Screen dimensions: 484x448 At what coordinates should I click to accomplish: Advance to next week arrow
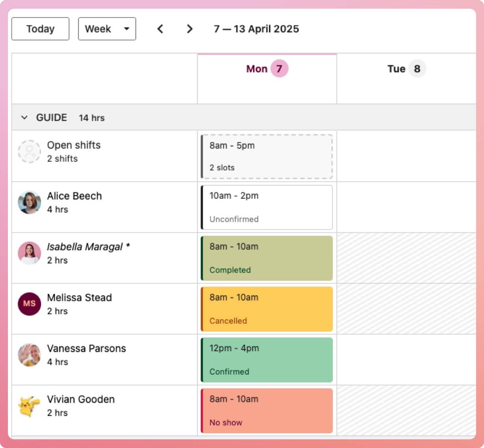pyautogui.click(x=189, y=29)
